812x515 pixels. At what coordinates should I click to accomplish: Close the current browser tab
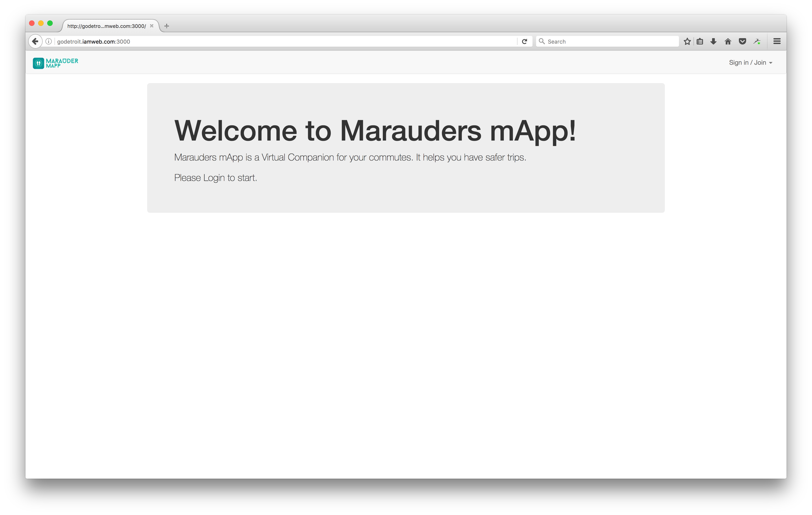[x=152, y=26]
